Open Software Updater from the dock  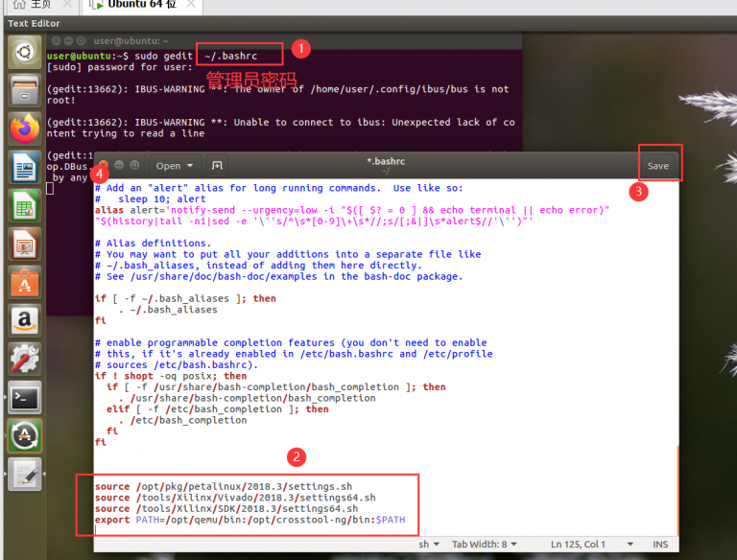(24, 435)
